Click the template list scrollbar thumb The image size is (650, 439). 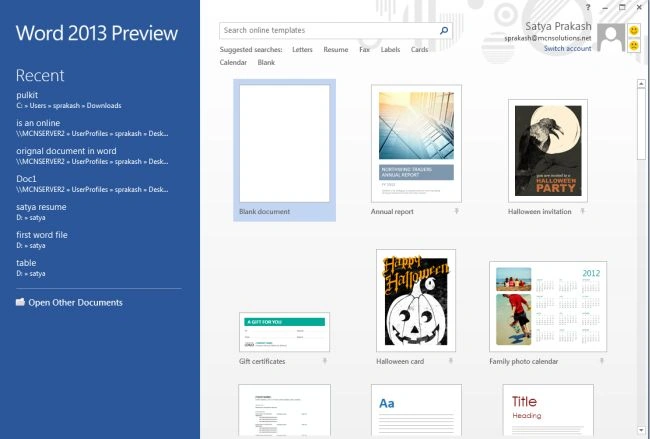tap(641, 124)
